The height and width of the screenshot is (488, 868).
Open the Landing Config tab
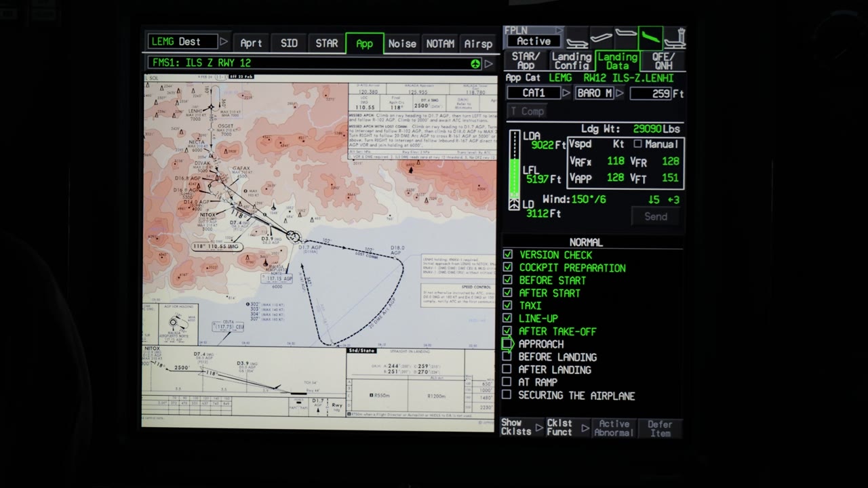571,61
